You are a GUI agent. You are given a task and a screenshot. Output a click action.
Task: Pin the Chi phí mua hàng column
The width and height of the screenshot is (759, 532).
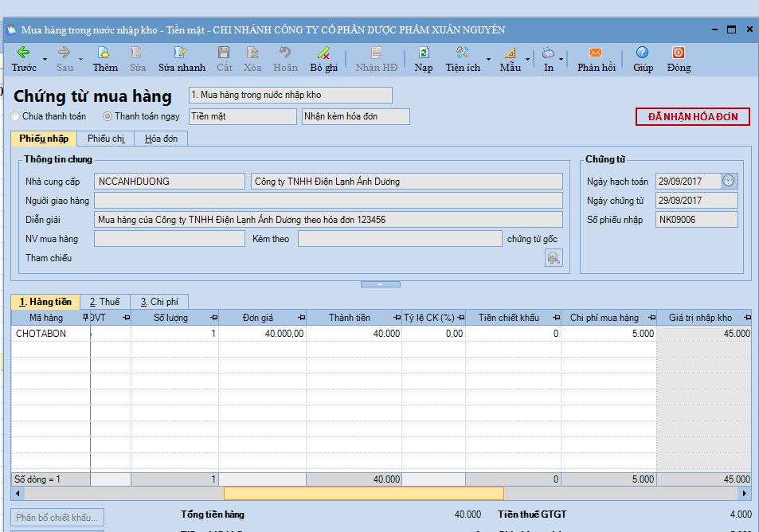coord(652,318)
